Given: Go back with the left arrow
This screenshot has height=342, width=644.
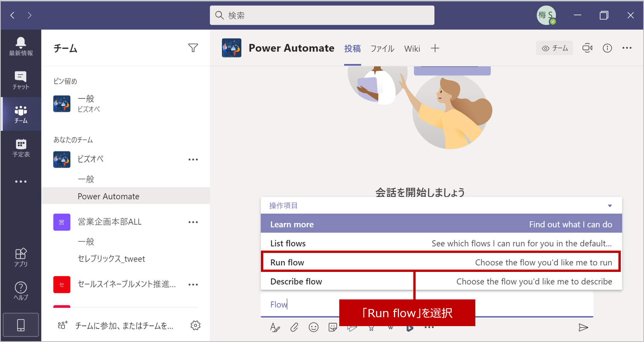Looking at the screenshot, I should pyautogui.click(x=12, y=15).
